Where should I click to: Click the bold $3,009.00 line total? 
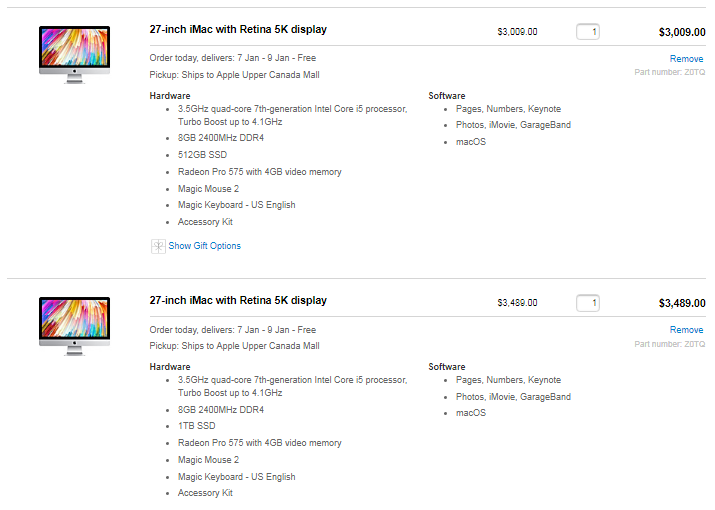coord(682,32)
